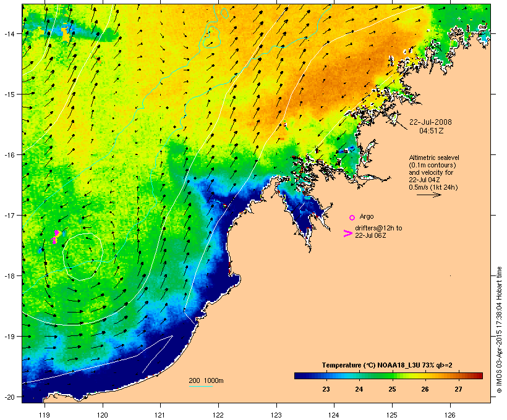Click the longitude axis label '126'
The width and height of the screenshot is (507, 420).
(x=449, y=415)
